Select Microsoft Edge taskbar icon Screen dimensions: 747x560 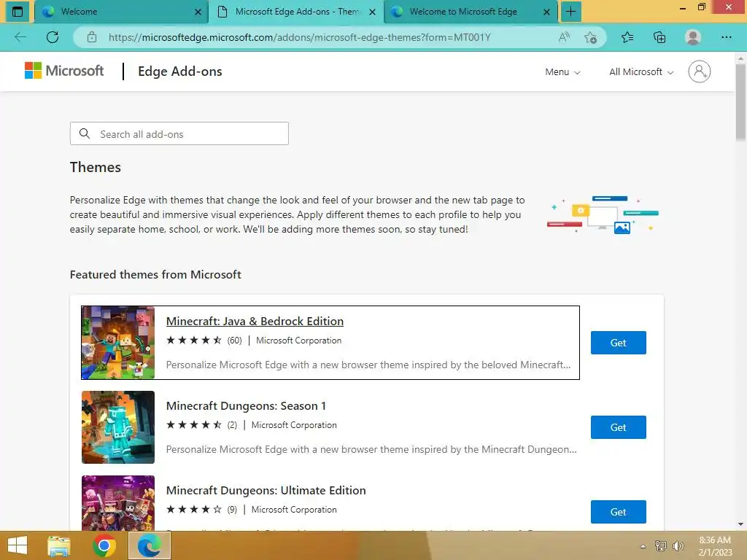(x=149, y=545)
